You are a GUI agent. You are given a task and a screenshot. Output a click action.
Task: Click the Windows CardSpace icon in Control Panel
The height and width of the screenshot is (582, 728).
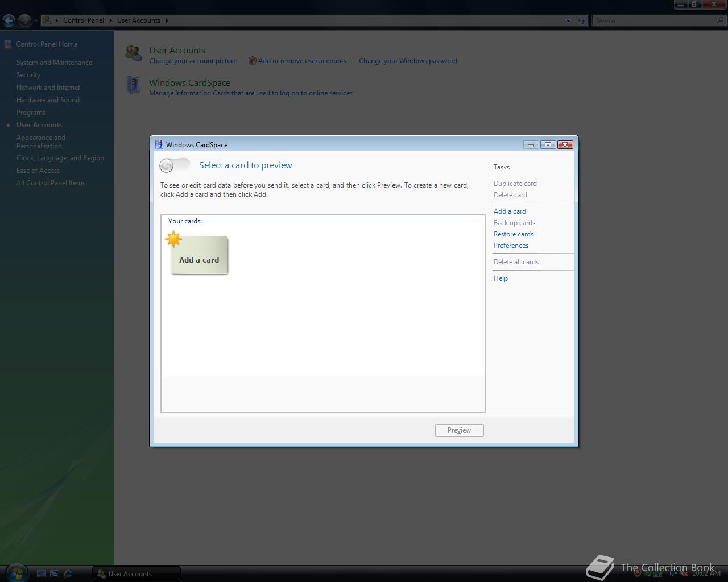click(133, 85)
